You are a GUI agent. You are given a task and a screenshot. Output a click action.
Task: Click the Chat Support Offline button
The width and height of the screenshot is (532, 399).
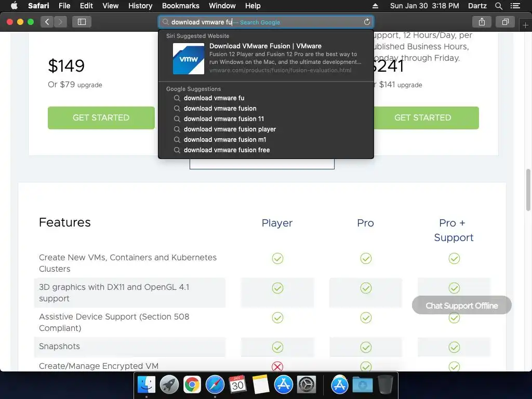point(462,305)
